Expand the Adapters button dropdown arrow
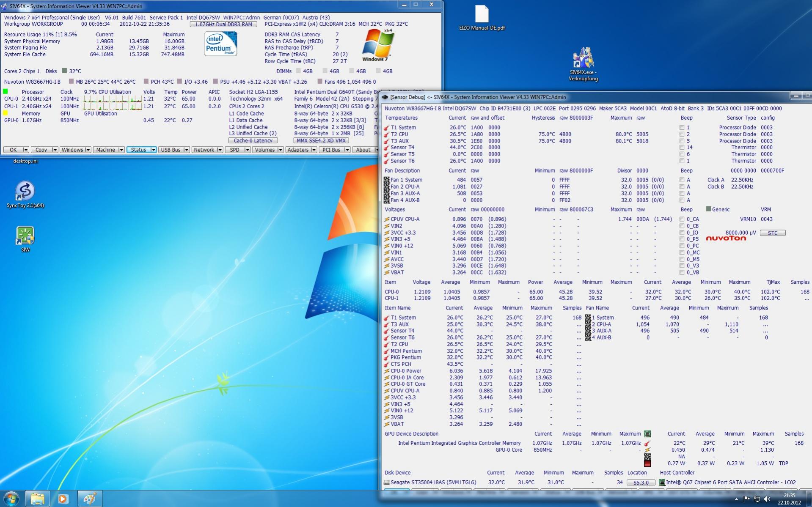This screenshot has height=507, width=812. 314,150
